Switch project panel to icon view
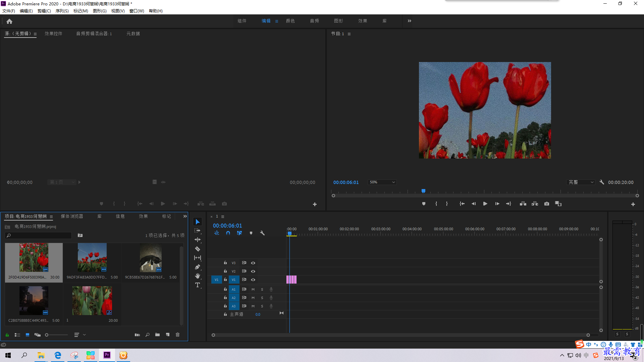The height and width of the screenshot is (362, 644). 28,335
